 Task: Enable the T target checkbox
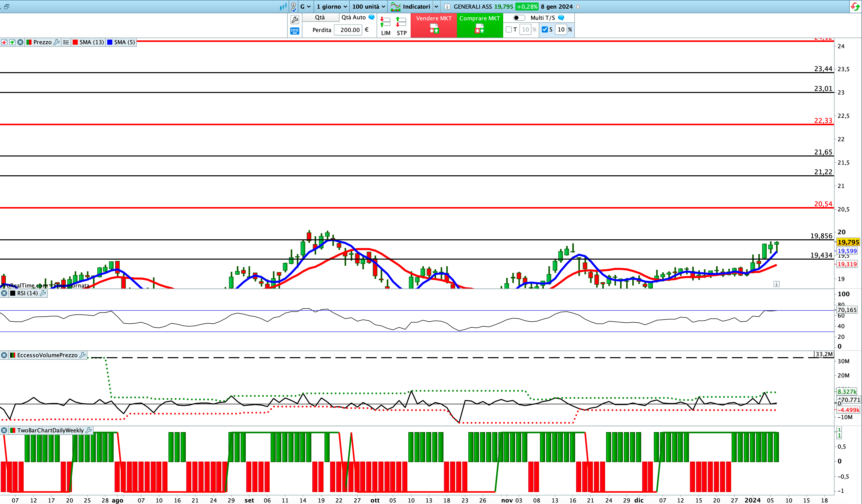(509, 29)
